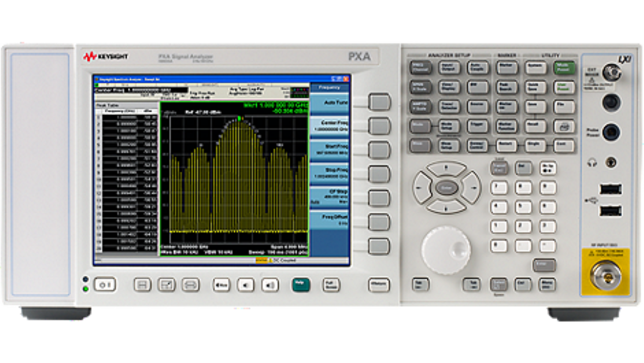The width and height of the screenshot is (644, 363).
Task: Click the numeric keypad 5 key
Action: click(523, 207)
